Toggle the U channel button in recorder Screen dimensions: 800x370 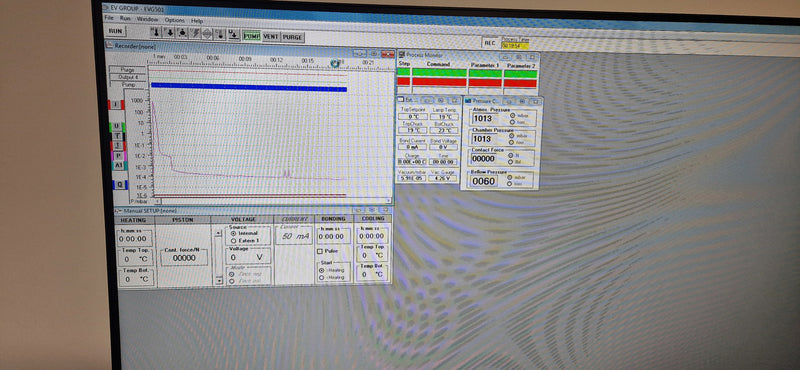click(x=116, y=126)
